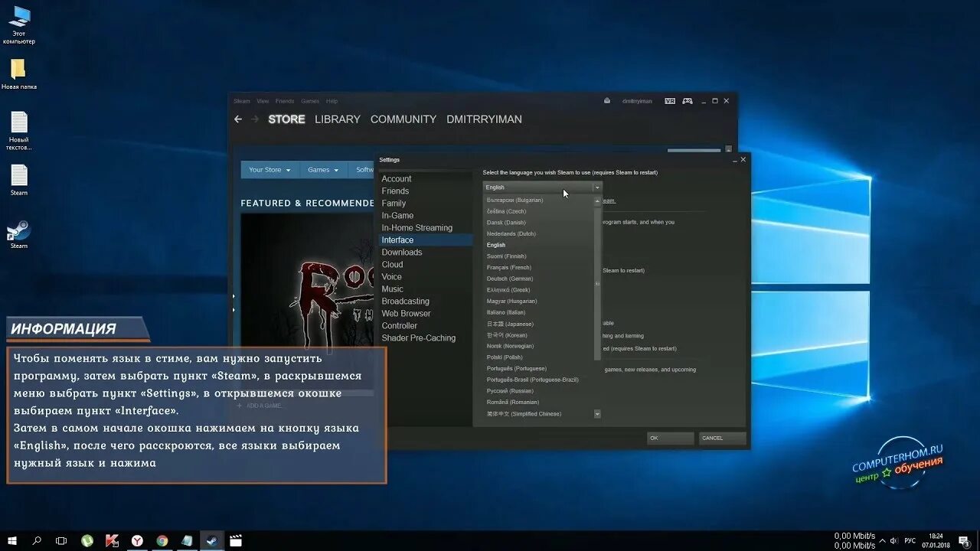
Task: Open the View menu in Steam
Action: click(263, 101)
